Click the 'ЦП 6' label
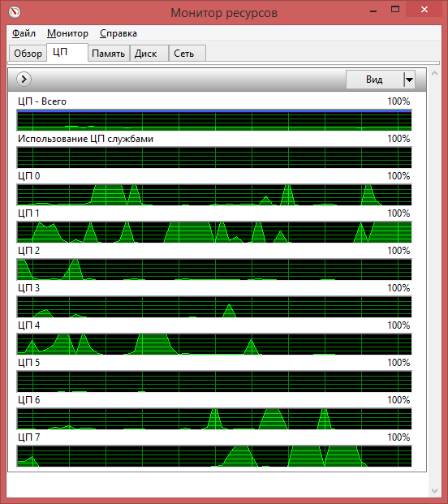Image resolution: width=448 pixels, height=504 pixels. 29,400
